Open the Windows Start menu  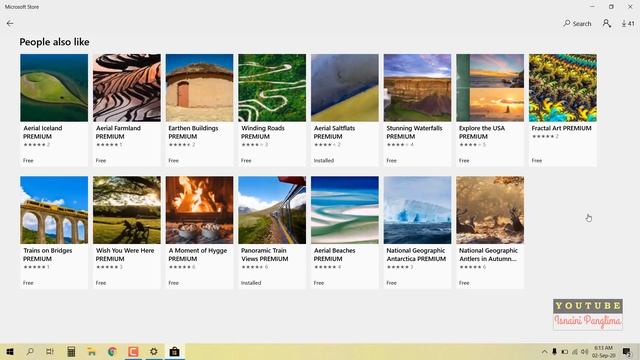point(10,351)
